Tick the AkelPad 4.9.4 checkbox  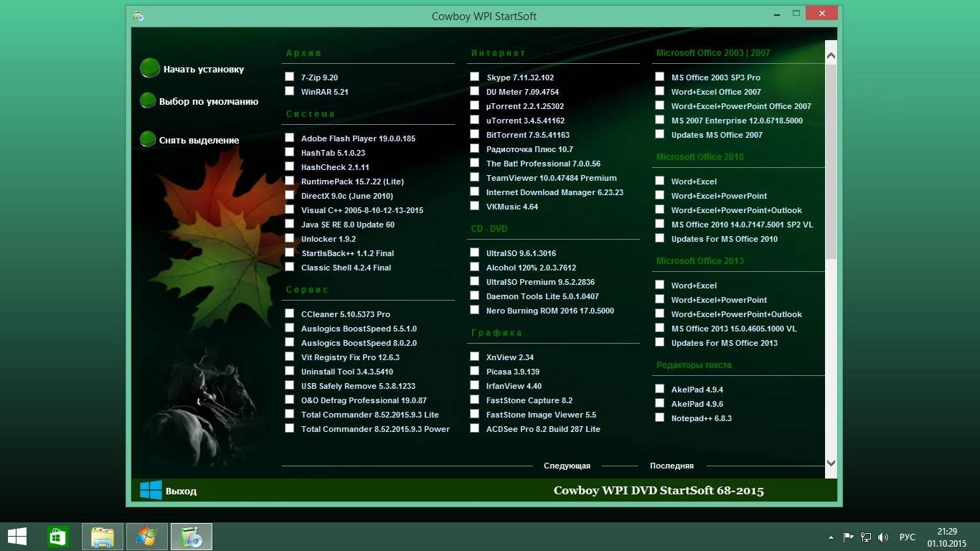pos(659,389)
